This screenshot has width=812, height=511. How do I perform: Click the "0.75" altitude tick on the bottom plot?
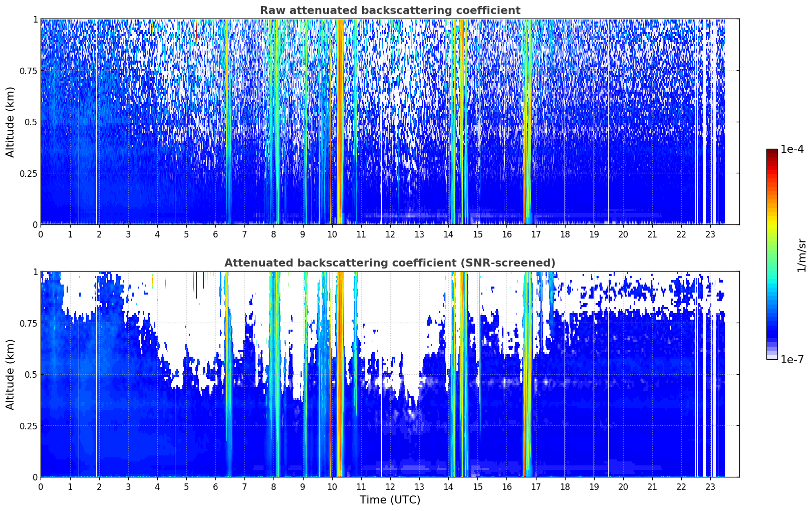29,323
